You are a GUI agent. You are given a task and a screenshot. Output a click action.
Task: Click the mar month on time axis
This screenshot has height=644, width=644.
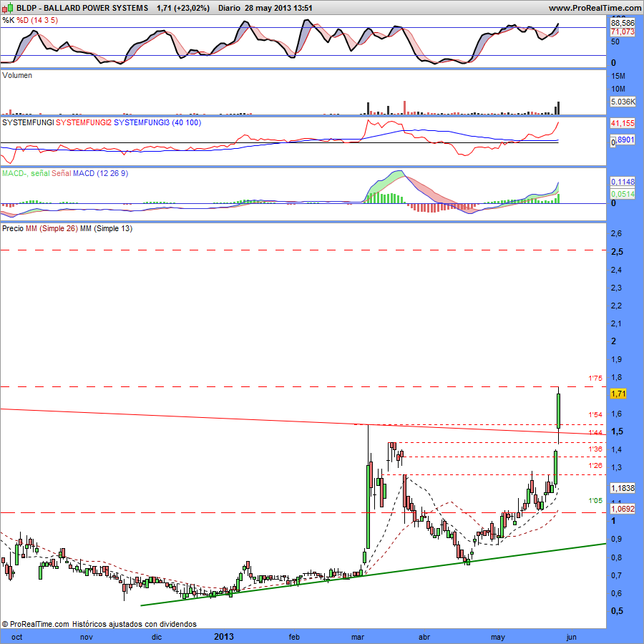358,637
